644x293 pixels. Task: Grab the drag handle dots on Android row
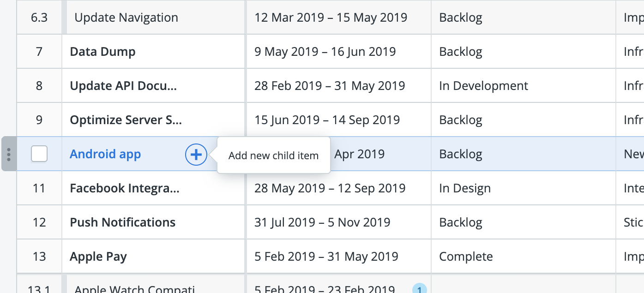9,154
